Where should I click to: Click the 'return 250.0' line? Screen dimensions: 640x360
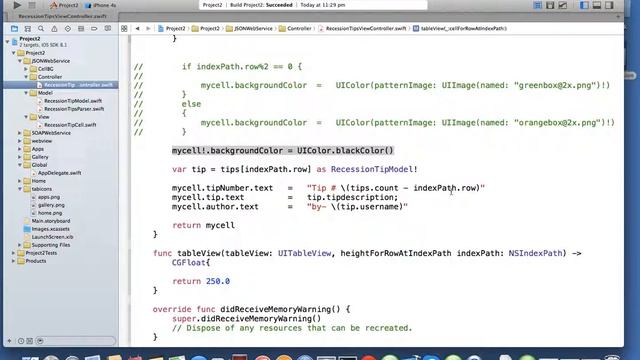click(x=201, y=281)
